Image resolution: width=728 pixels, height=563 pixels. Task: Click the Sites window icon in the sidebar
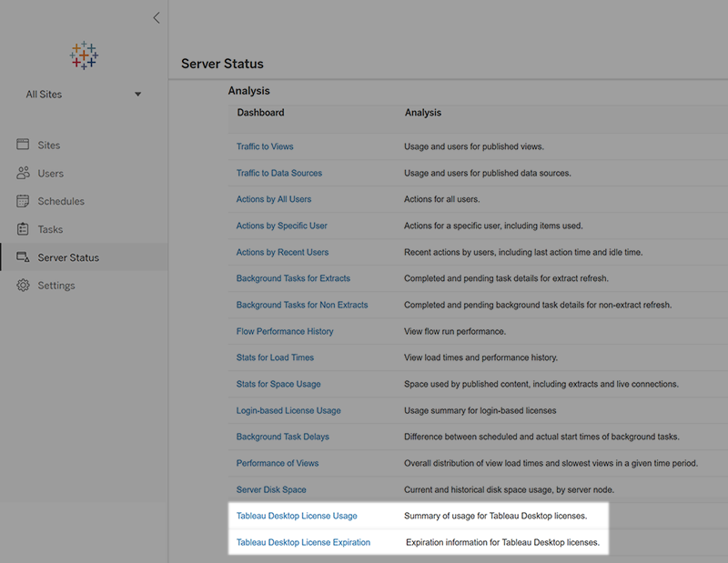pos(23,145)
